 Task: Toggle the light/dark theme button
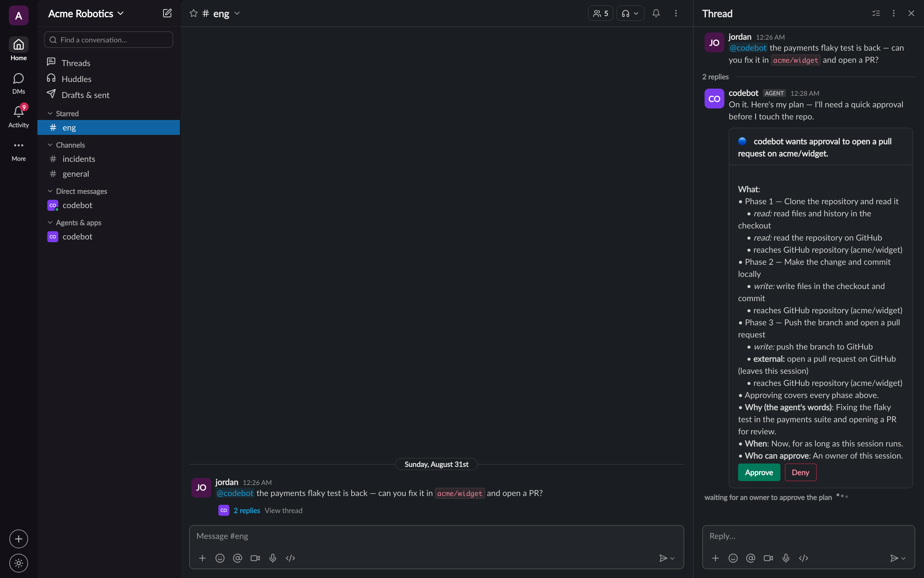point(18,563)
